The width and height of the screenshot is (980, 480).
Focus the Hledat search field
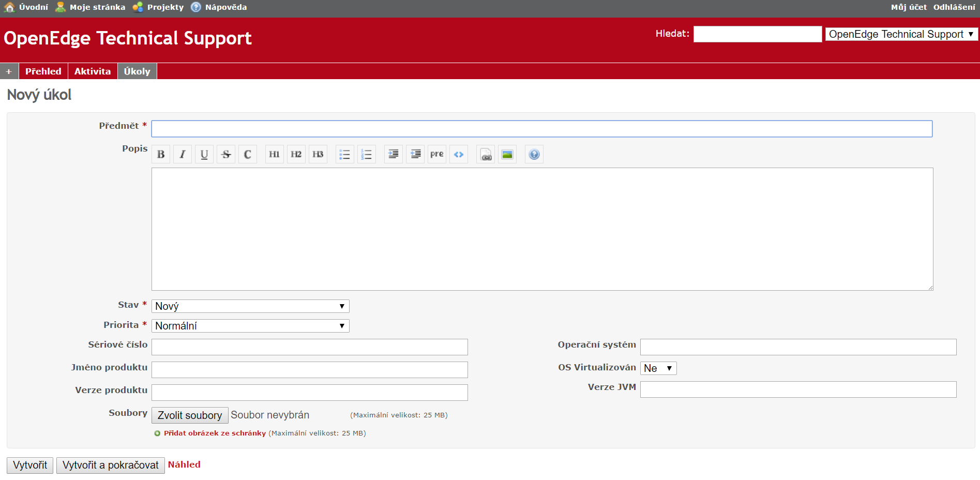pos(758,34)
